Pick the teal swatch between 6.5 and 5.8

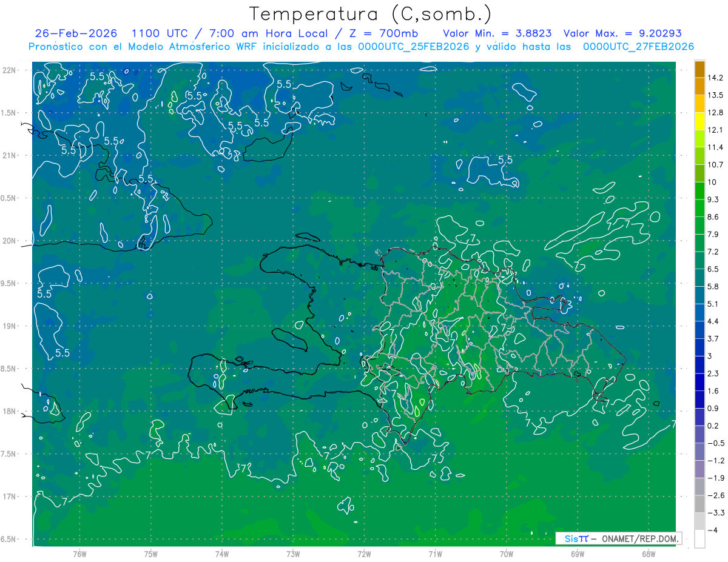[699, 278]
